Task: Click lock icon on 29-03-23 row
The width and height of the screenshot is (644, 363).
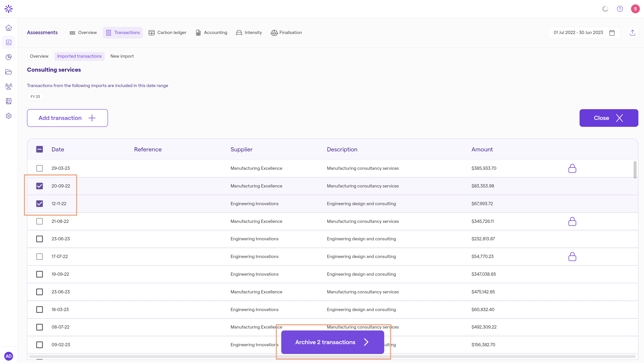Action: point(572,168)
